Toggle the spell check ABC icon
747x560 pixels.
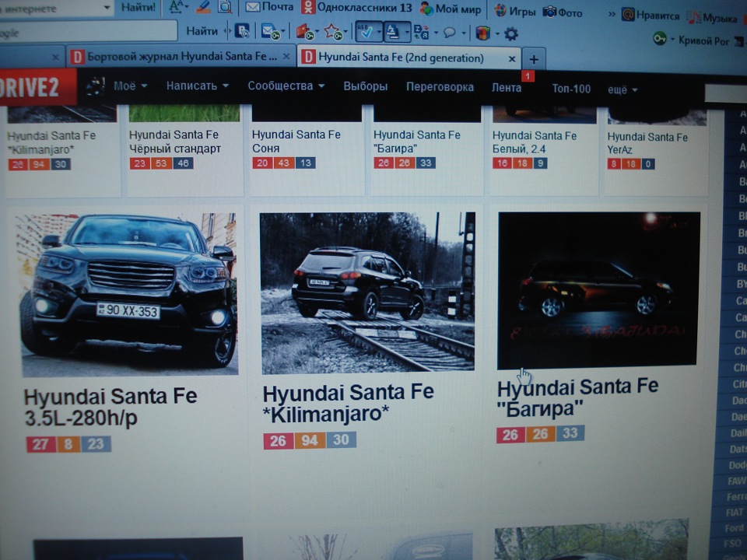[x=365, y=32]
